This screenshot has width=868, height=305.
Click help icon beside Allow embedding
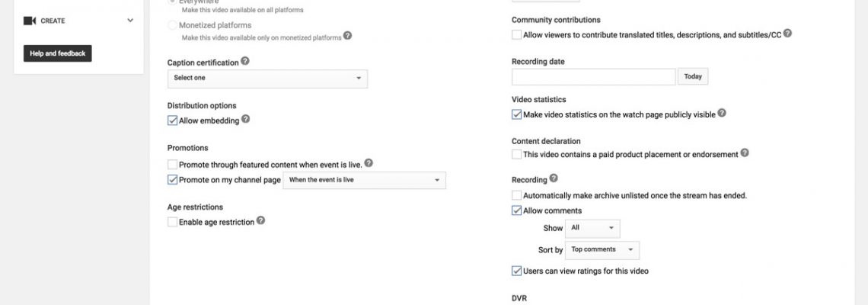click(246, 120)
